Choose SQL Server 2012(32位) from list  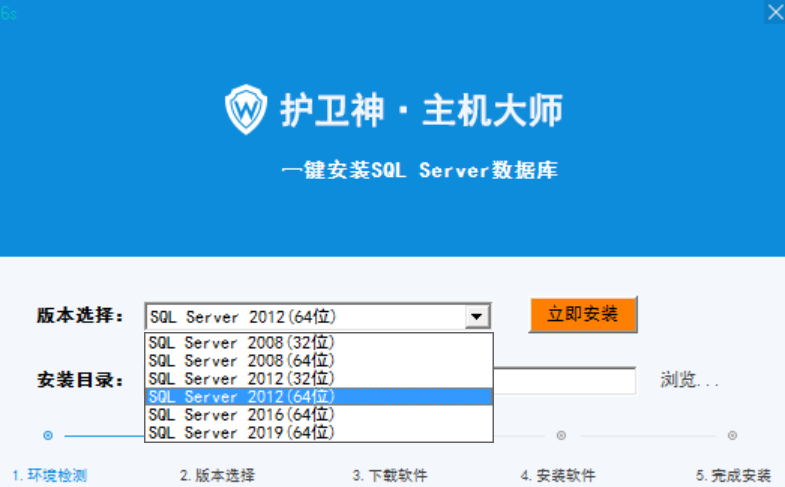click(x=319, y=378)
